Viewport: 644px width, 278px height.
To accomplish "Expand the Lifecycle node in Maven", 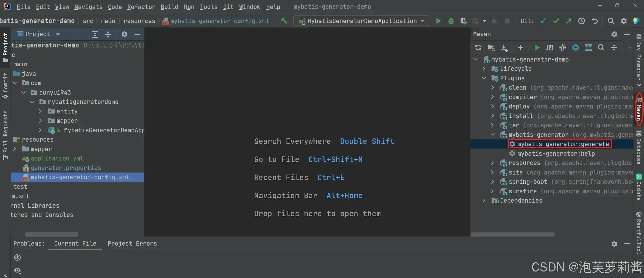I will [x=484, y=69].
